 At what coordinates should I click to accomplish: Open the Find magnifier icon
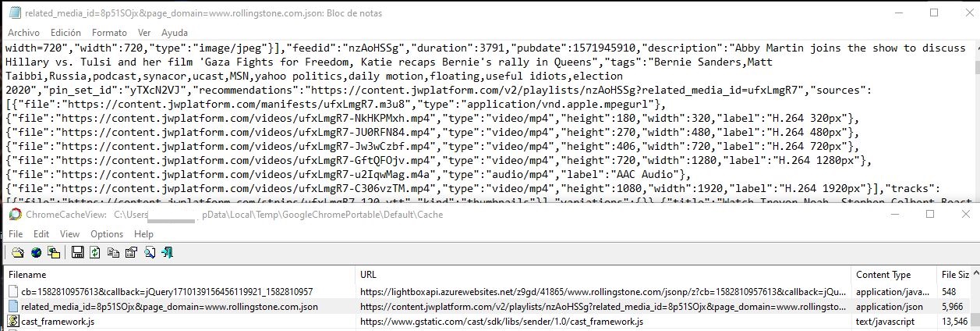(x=150, y=252)
